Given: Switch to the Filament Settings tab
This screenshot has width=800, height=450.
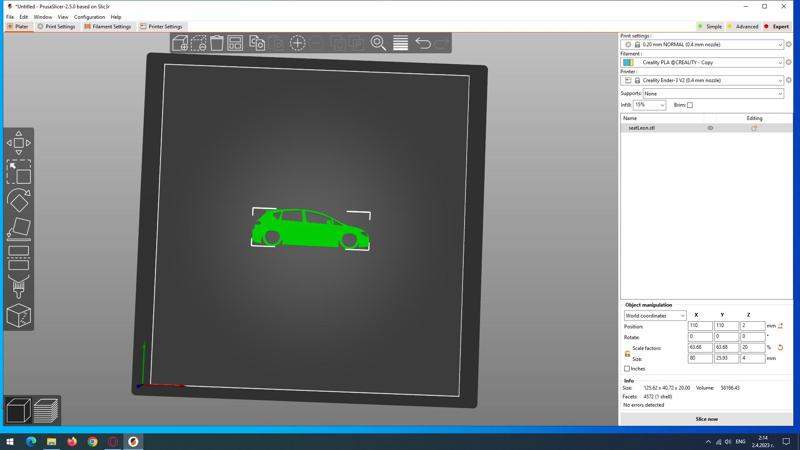Looking at the screenshot, I should (x=108, y=27).
